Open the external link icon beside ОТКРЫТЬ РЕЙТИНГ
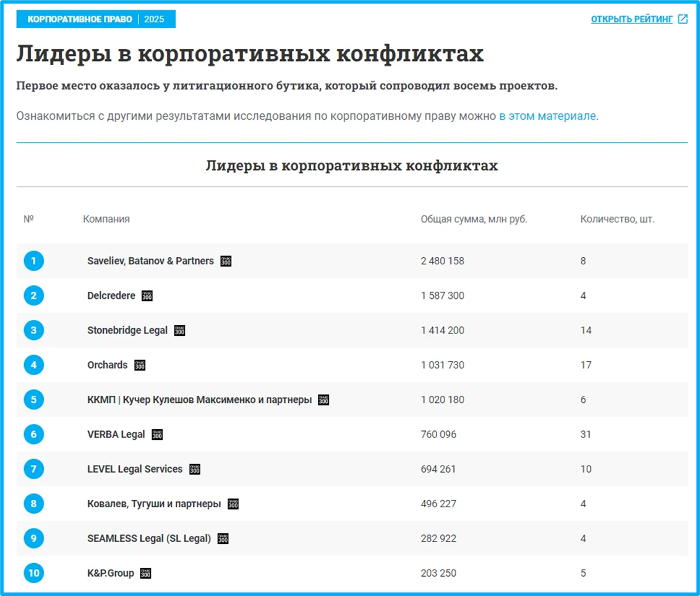The width and height of the screenshot is (700, 596). click(x=682, y=19)
